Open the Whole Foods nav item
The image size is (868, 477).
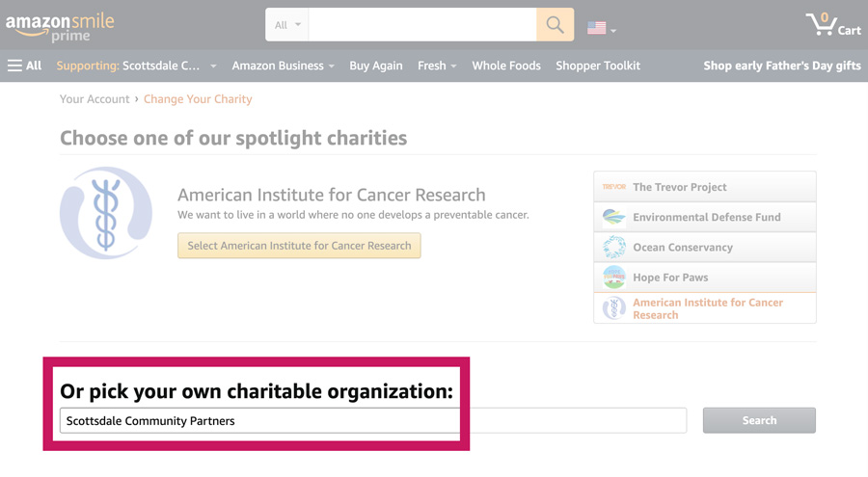click(x=506, y=66)
